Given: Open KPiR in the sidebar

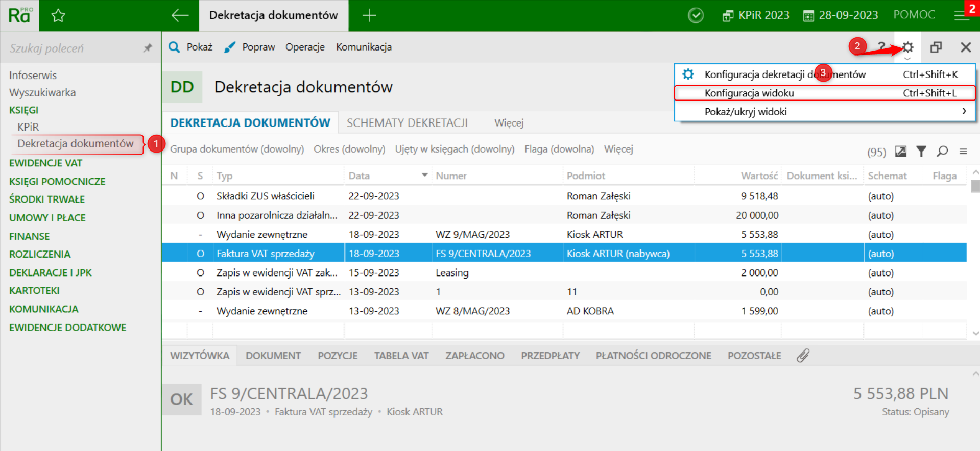Looking at the screenshot, I should [28, 127].
